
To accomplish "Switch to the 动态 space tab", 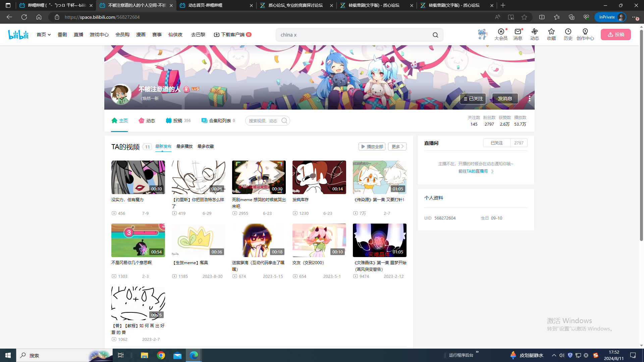I will pos(147,121).
